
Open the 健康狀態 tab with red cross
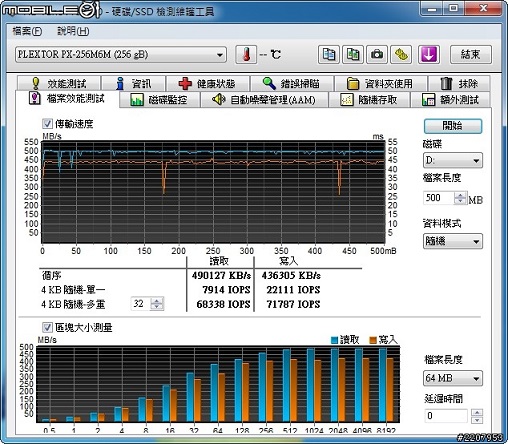click(208, 84)
